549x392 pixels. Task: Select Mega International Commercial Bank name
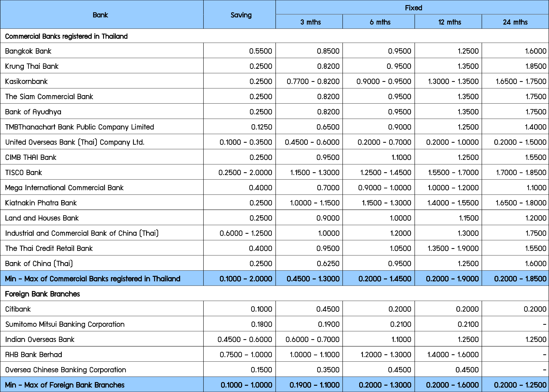click(x=64, y=188)
